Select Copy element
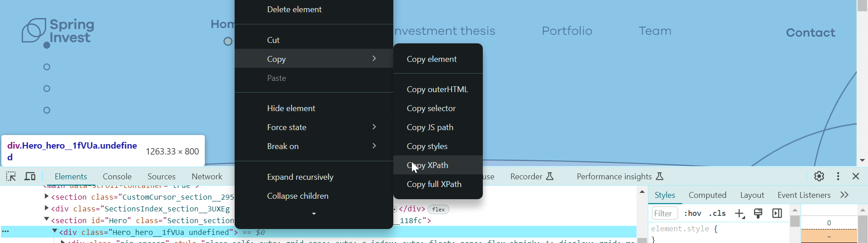 (x=438, y=59)
